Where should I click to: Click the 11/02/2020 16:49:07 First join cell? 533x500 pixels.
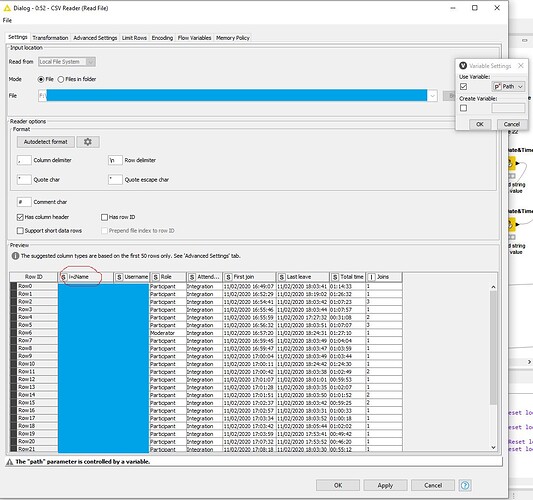(249, 286)
